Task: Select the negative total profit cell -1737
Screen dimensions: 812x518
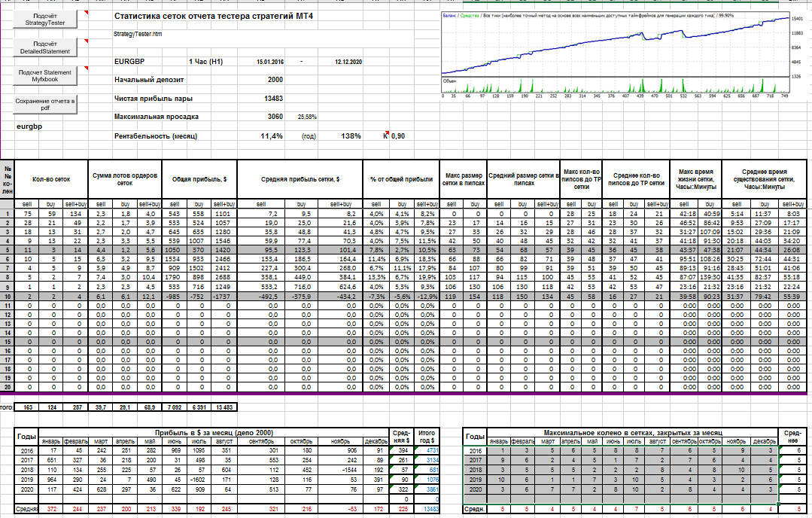Action: pos(224,297)
